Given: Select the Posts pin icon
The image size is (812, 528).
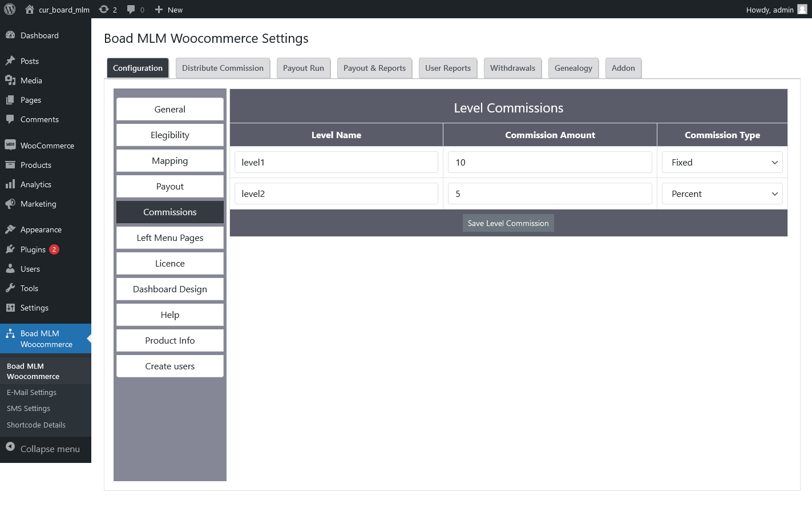Looking at the screenshot, I should (11, 61).
